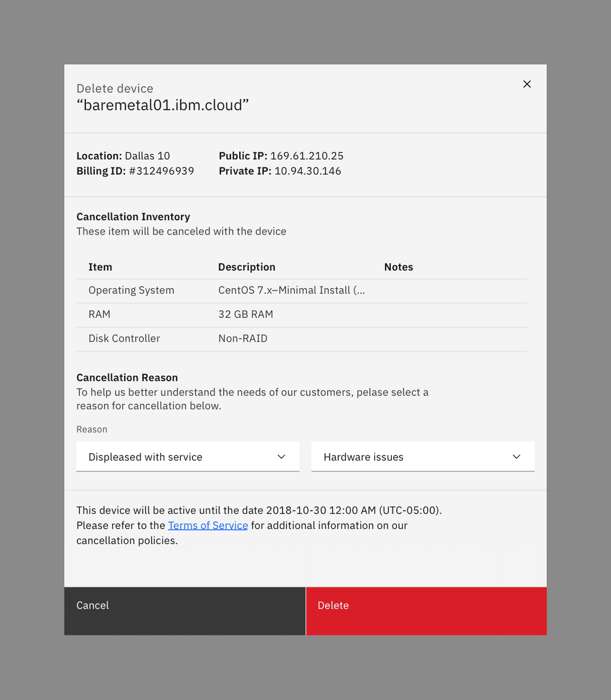Click the Public IP address value

(307, 156)
